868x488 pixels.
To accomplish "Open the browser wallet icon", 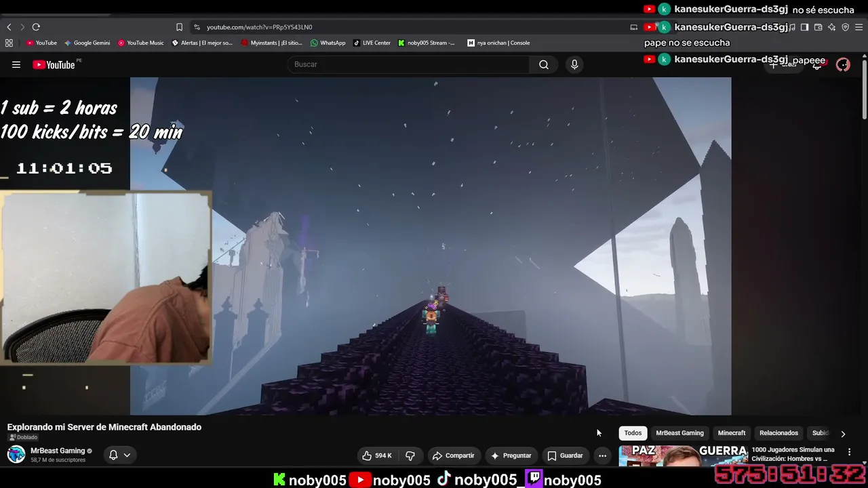I will point(818,27).
